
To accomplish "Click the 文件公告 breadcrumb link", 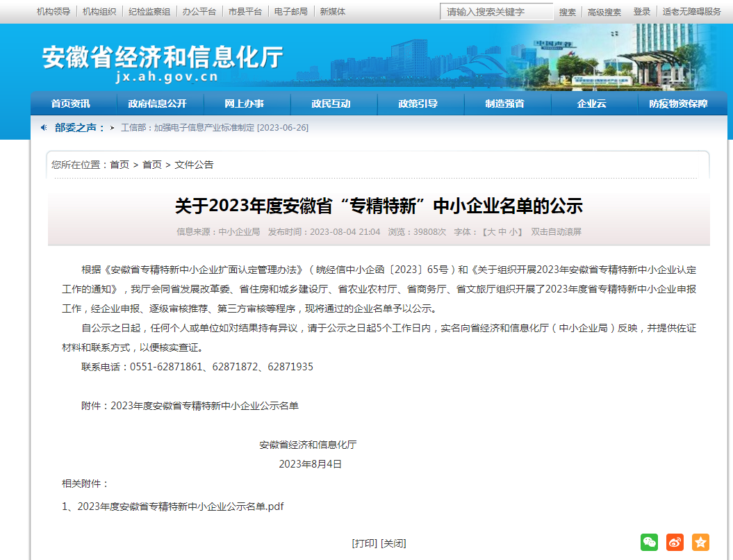I will [194, 165].
